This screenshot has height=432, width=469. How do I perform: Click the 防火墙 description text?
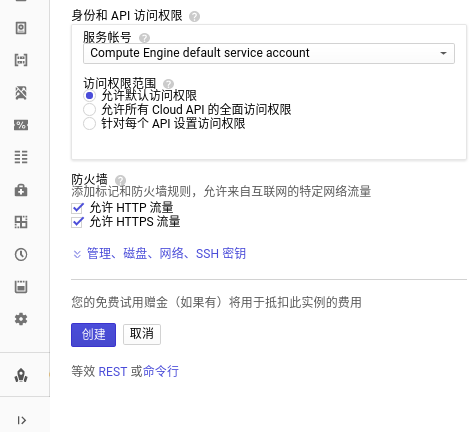coord(221,192)
